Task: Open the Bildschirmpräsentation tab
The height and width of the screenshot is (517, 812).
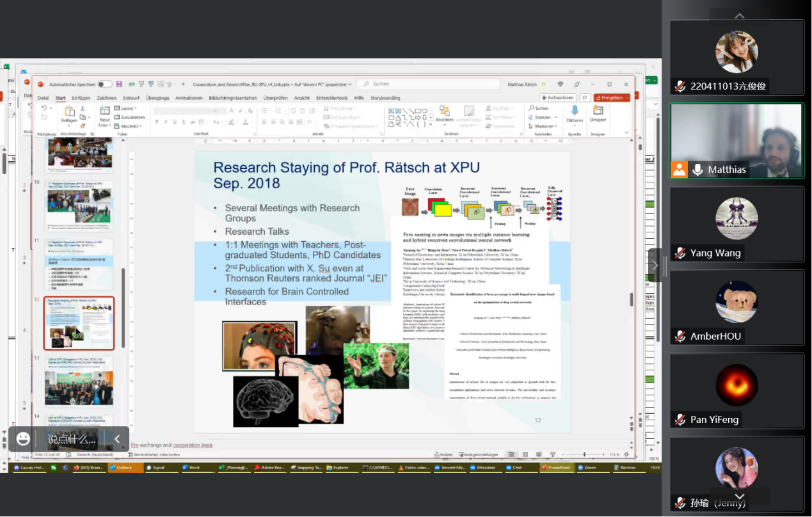Action: [233, 98]
